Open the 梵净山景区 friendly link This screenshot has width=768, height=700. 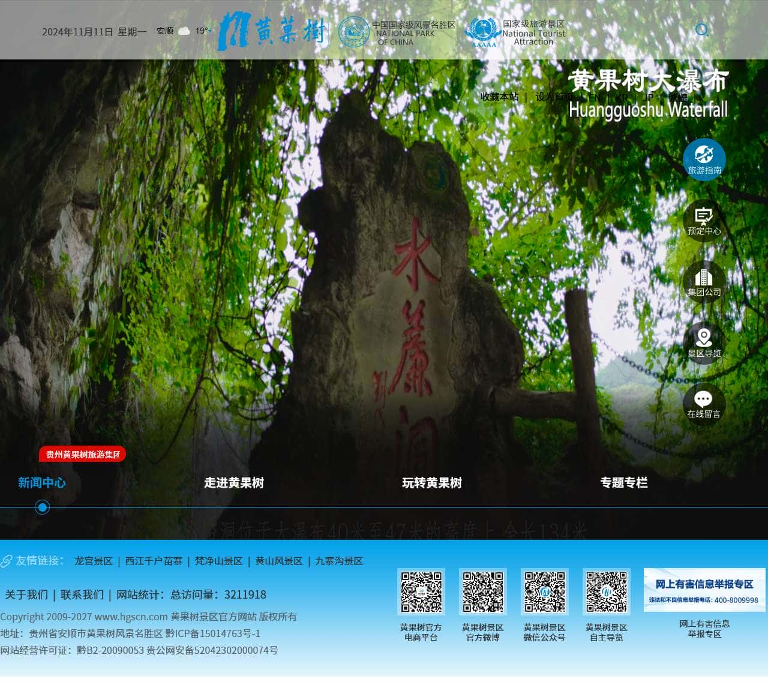point(218,561)
